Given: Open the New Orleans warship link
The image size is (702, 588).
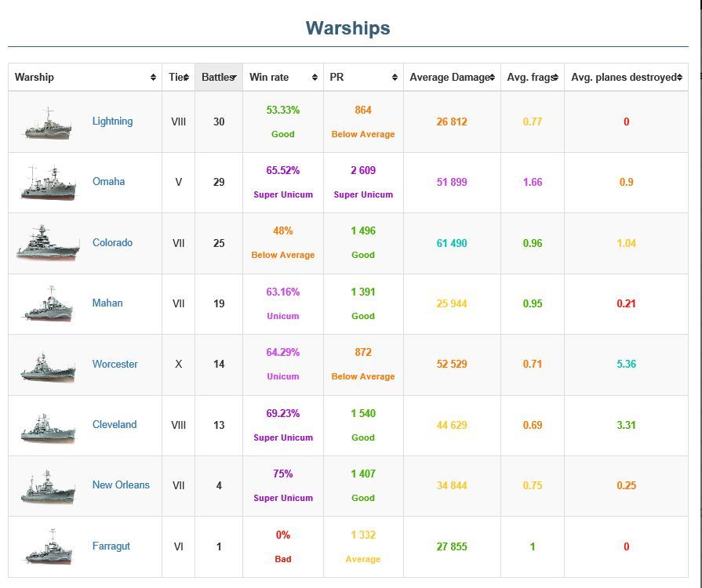Looking at the screenshot, I should [121, 485].
